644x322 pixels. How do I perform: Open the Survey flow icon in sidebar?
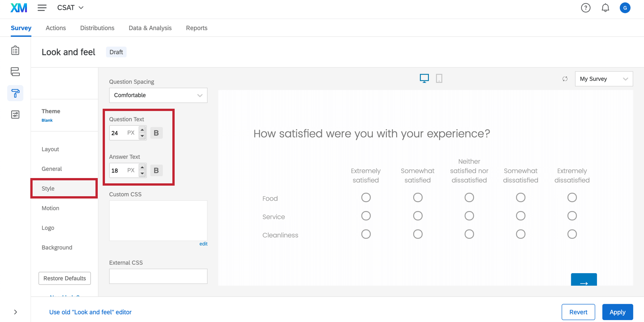tap(15, 72)
